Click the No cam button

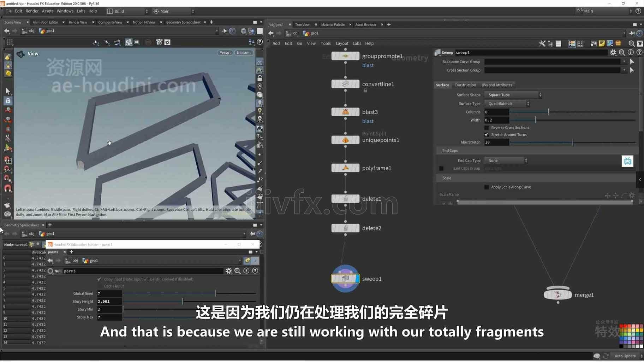coord(244,53)
